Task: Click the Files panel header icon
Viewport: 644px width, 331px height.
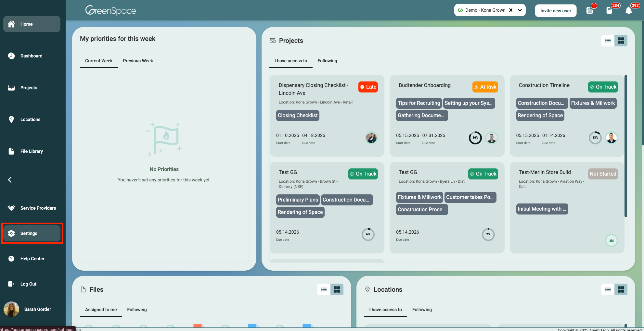Action: (83, 289)
